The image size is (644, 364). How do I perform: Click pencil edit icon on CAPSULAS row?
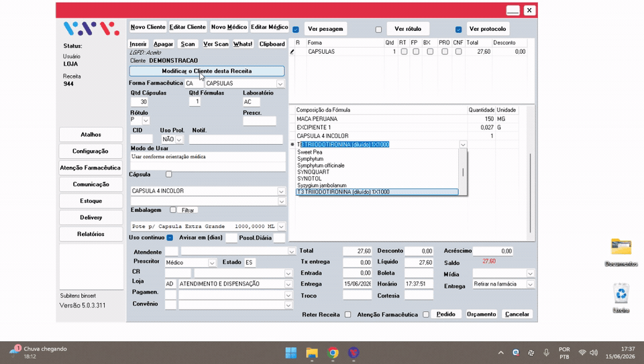[x=292, y=52]
